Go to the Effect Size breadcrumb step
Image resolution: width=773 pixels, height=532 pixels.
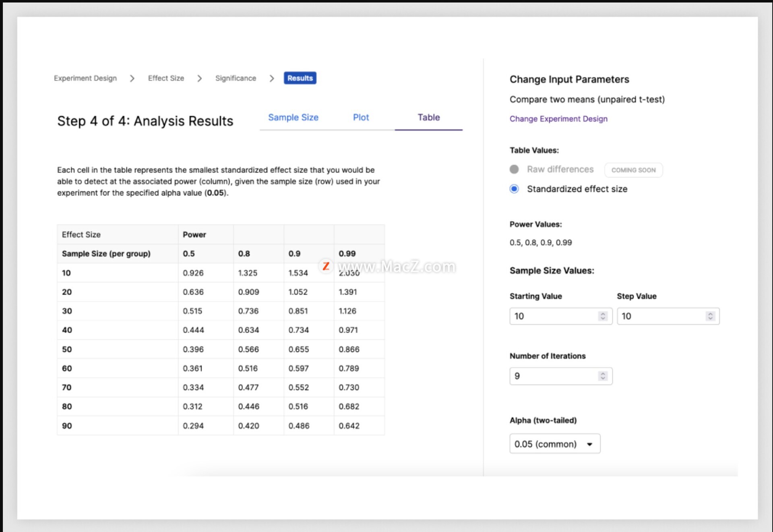tap(166, 78)
